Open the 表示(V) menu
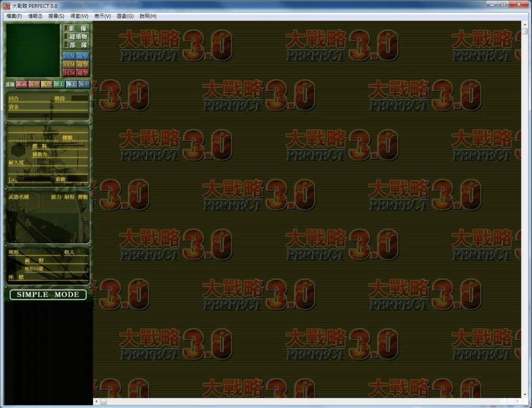The width and height of the screenshot is (532, 408). [102, 16]
